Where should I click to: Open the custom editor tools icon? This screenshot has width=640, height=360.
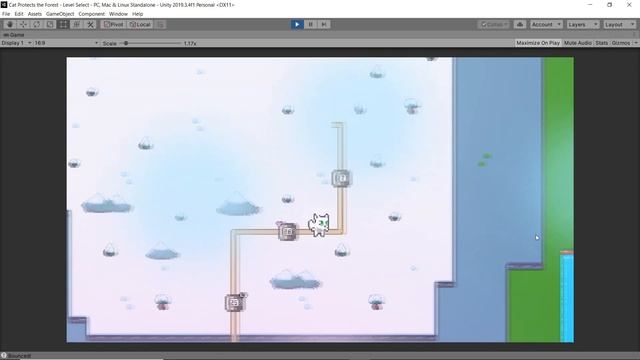point(90,24)
